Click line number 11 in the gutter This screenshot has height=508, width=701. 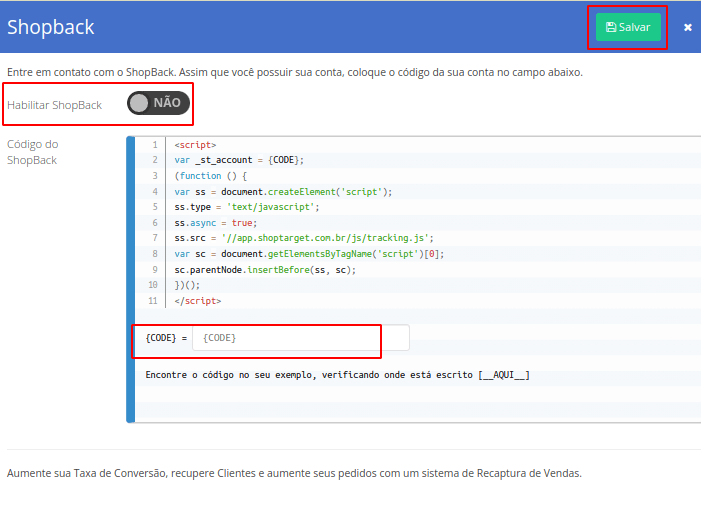pyautogui.click(x=152, y=301)
